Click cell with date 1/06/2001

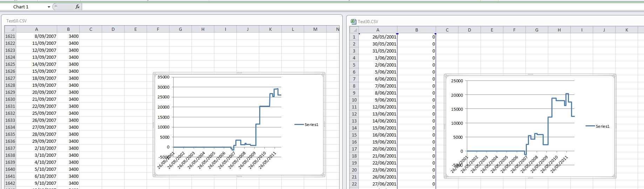[378, 58]
